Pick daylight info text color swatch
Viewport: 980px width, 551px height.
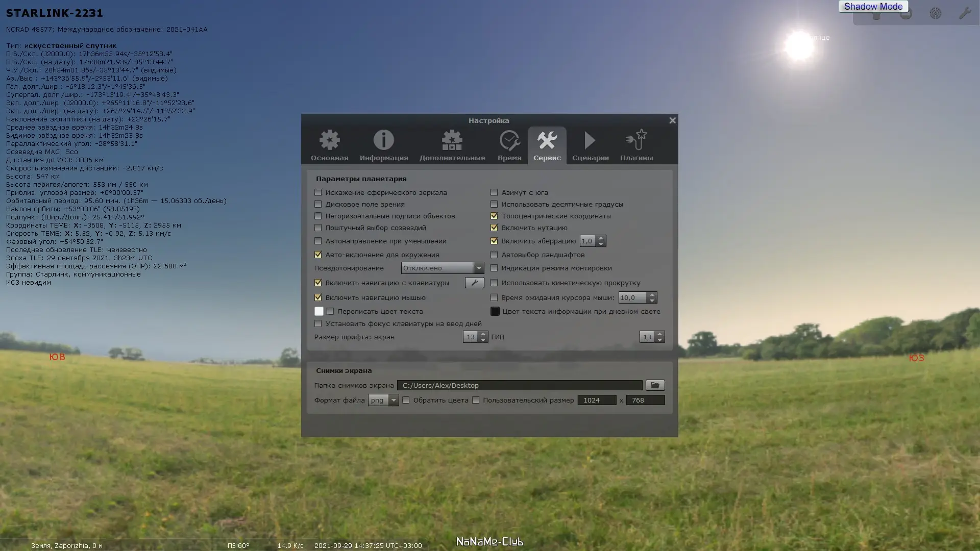(x=495, y=311)
